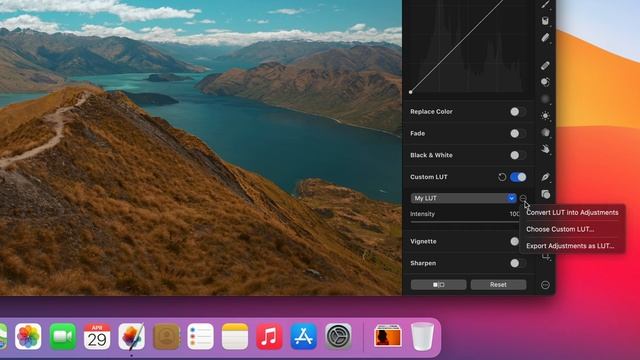
Task: Select the Color Fill paint bucket tool
Action: tap(545, 20)
